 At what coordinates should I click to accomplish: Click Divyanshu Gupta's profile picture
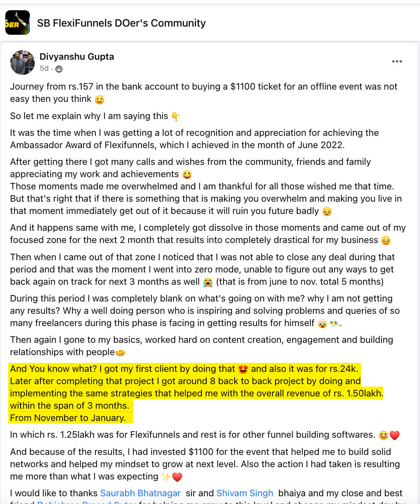tap(23, 62)
